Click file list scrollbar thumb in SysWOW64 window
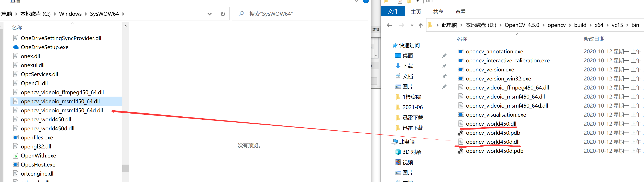Screen dimensions: 644x182 [x=126, y=168]
